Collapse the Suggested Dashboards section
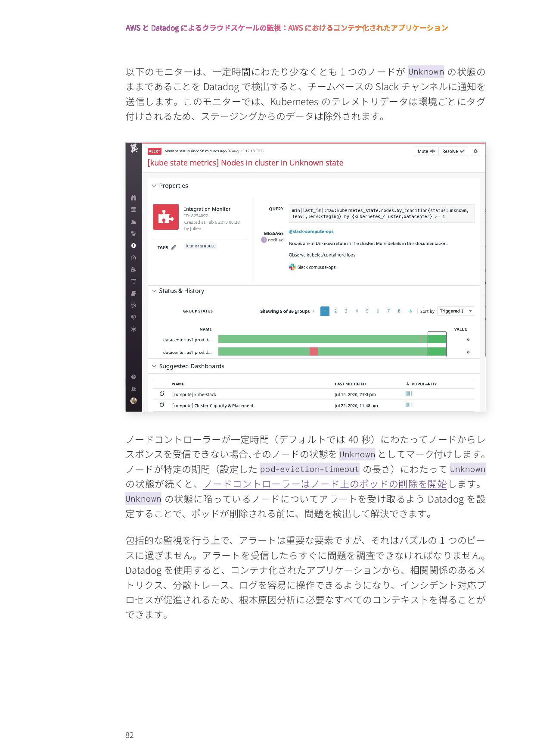 (154, 366)
